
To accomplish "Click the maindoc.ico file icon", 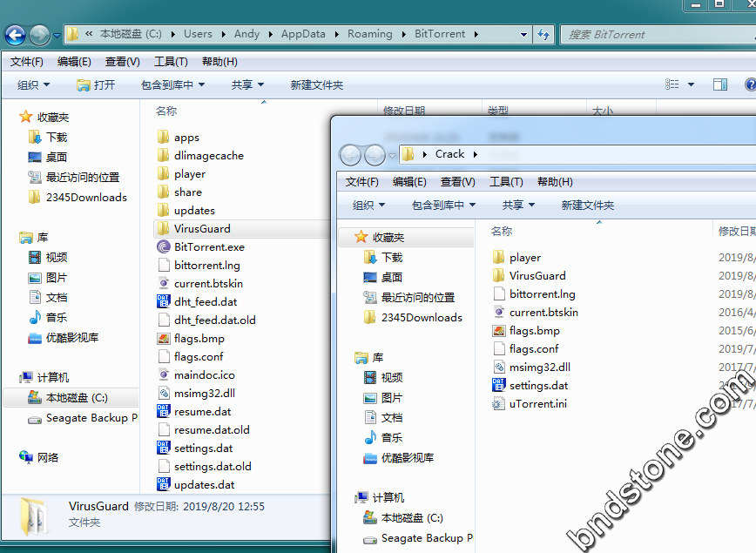I will coord(163,374).
